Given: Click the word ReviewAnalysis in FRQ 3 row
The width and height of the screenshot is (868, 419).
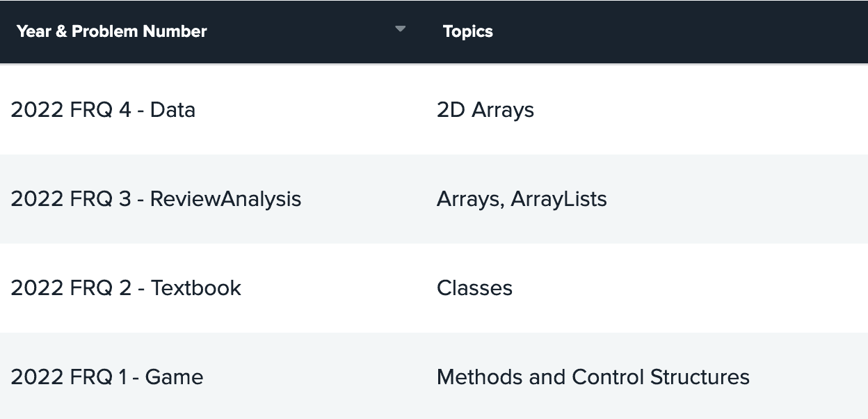Looking at the screenshot, I should click(225, 199).
